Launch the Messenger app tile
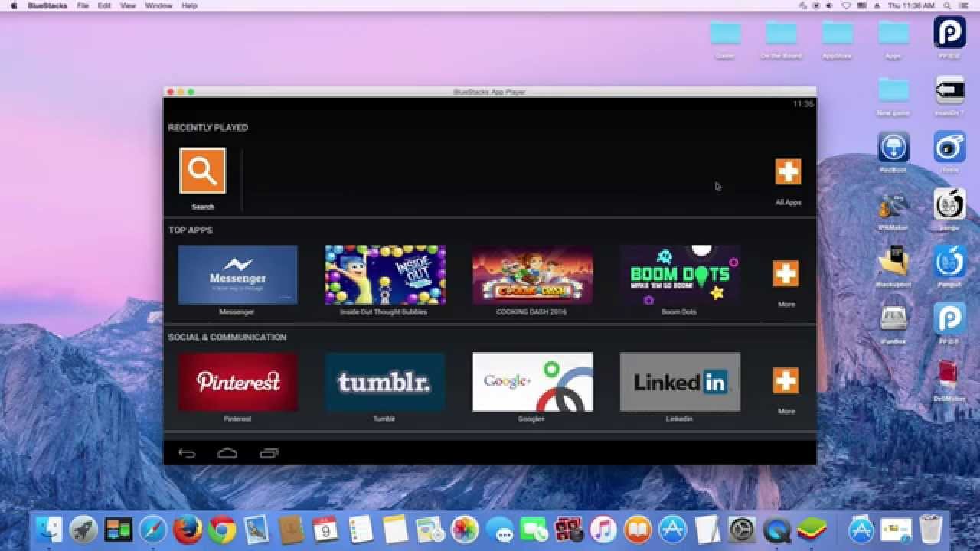 tap(237, 275)
